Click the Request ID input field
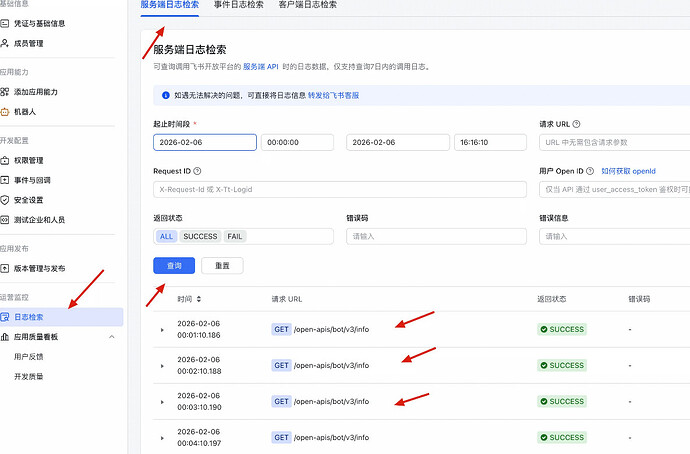Viewport: 690px width, 454px height. pyautogui.click(x=243, y=189)
